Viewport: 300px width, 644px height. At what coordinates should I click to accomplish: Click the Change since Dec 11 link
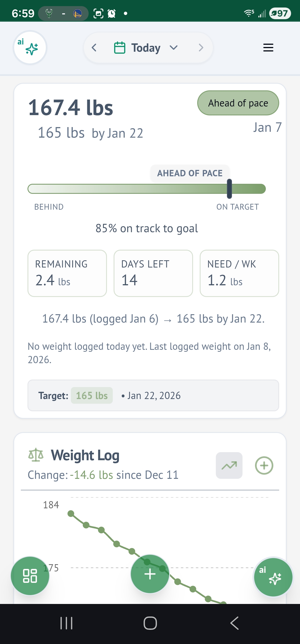(103, 475)
